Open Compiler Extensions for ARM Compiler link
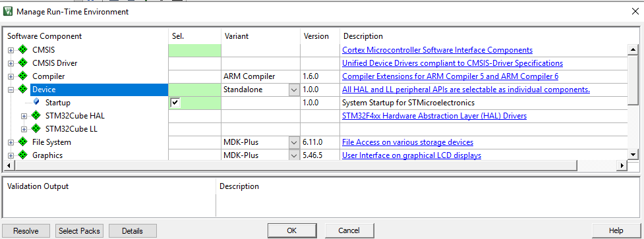Screen dimensions: 644x239 click(x=450, y=76)
